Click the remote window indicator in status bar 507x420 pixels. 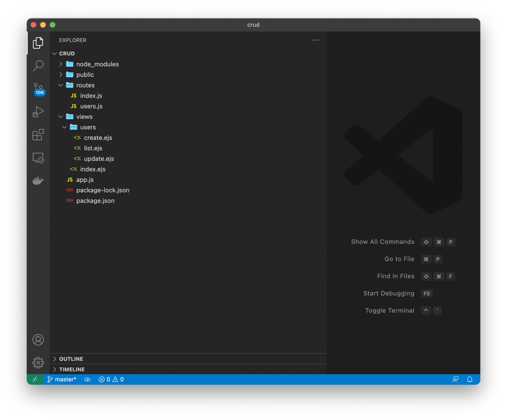tap(35, 379)
